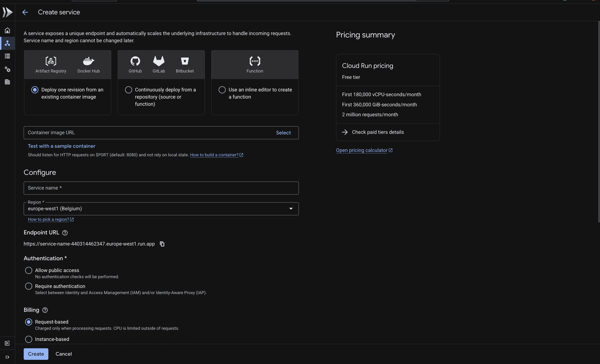Open pricing calculator link

(362, 150)
